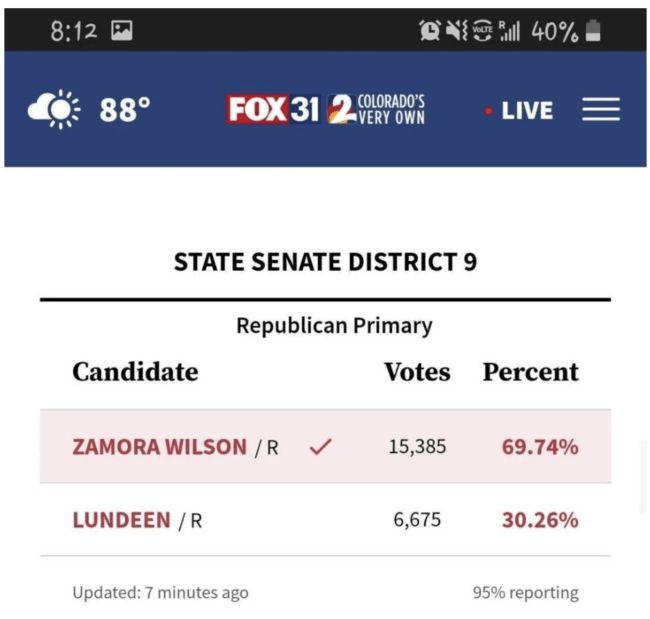The height and width of the screenshot is (619, 650).
Task: Click the FOX31 logo
Action: coord(272,109)
